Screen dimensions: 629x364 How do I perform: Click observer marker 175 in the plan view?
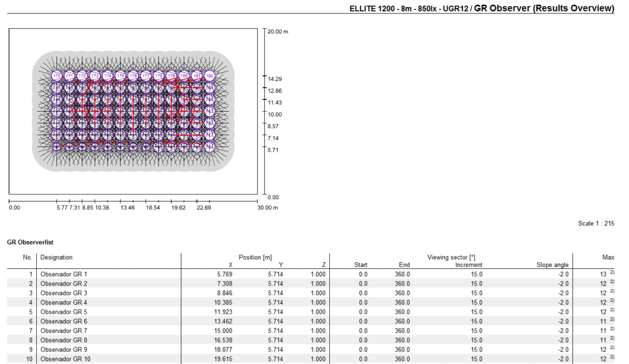120,76
